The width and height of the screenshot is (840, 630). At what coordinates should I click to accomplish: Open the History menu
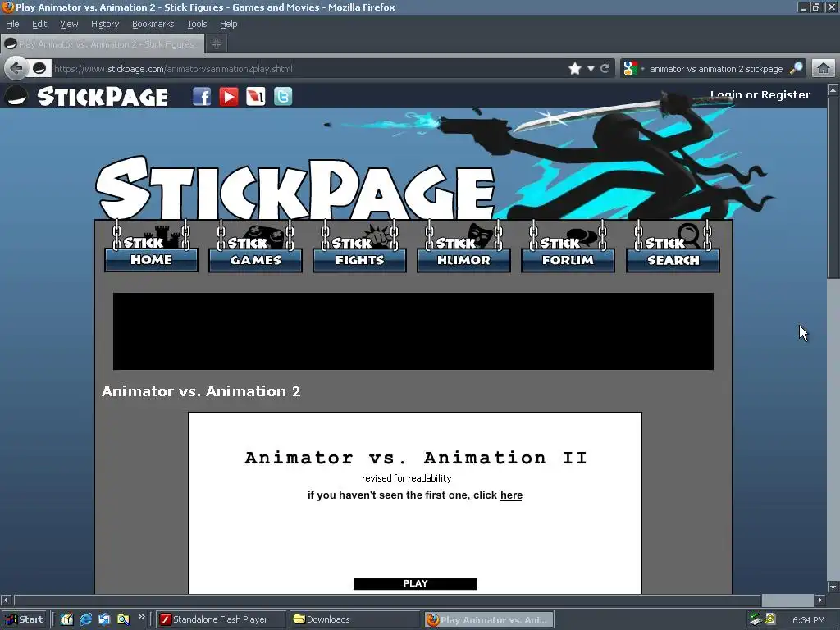click(x=105, y=24)
